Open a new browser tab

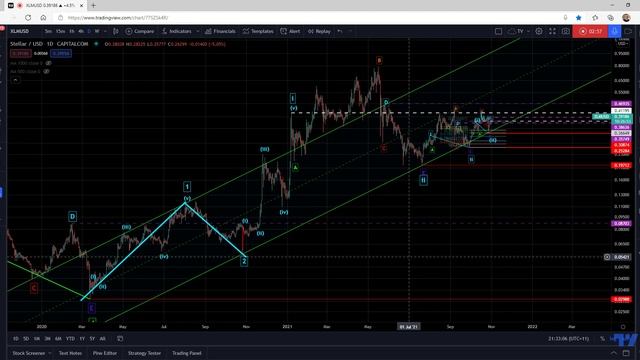pos(93,5)
